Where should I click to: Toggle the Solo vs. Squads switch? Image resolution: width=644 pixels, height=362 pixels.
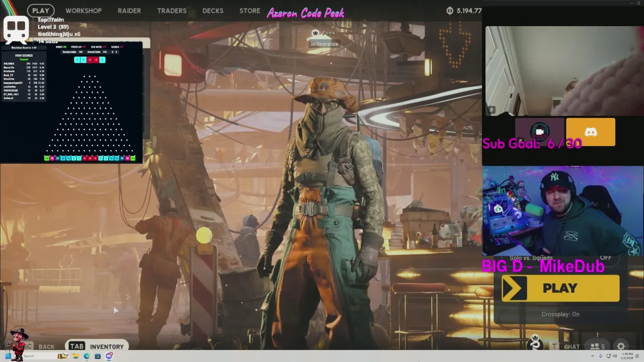click(x=605, y=257)
